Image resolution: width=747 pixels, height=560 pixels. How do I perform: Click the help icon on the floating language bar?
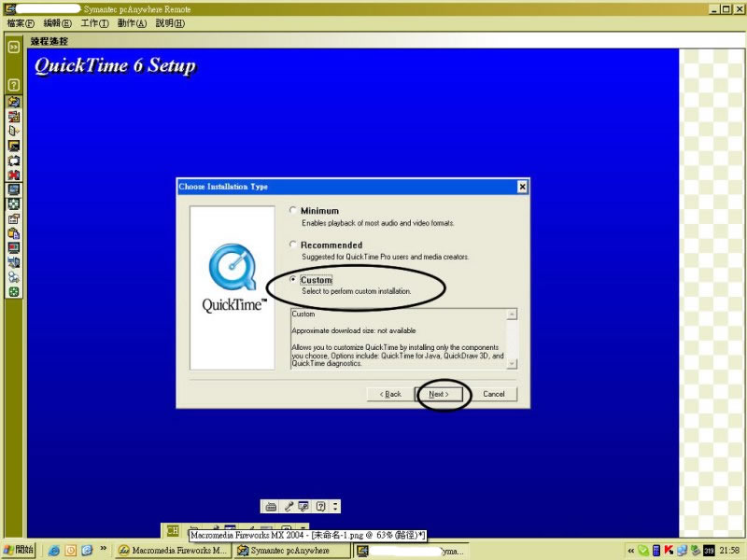[320, 506]
